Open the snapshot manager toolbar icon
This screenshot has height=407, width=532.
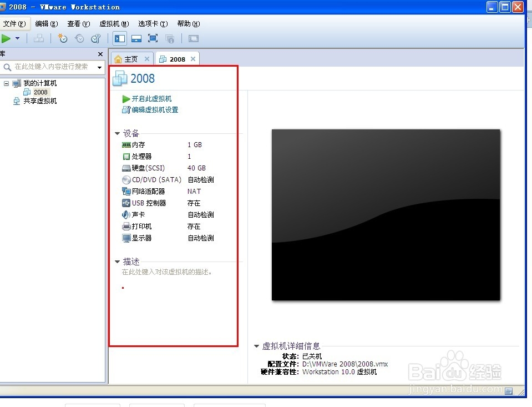pos(96,39)
